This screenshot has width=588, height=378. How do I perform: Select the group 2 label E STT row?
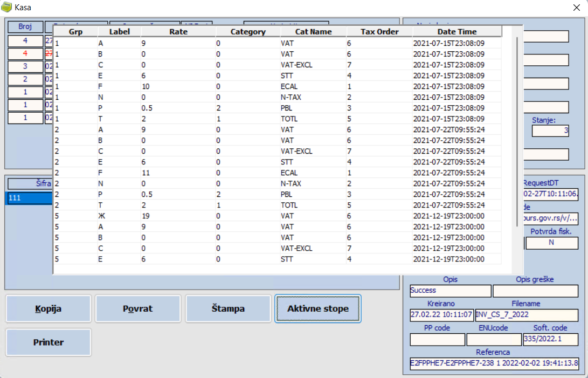click(278, 162)
